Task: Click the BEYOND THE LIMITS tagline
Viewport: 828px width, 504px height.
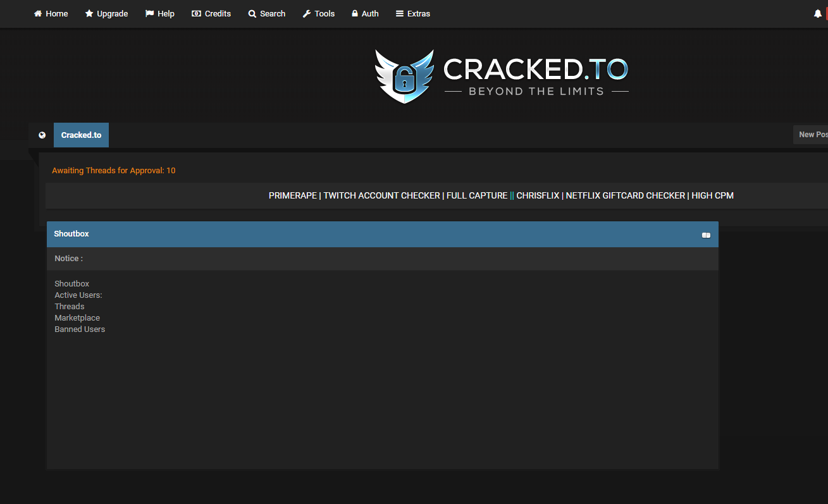Action: point(536,91)
